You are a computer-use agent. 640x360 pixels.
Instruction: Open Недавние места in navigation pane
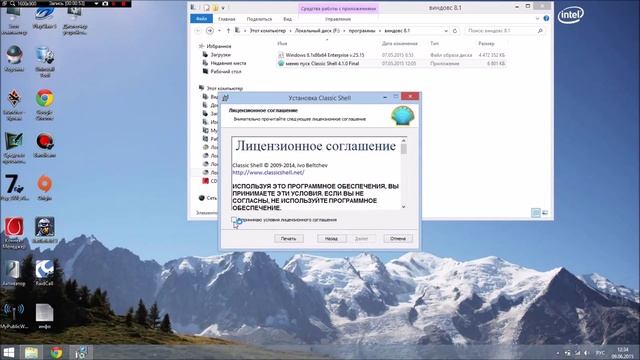[x=228, y=63]
